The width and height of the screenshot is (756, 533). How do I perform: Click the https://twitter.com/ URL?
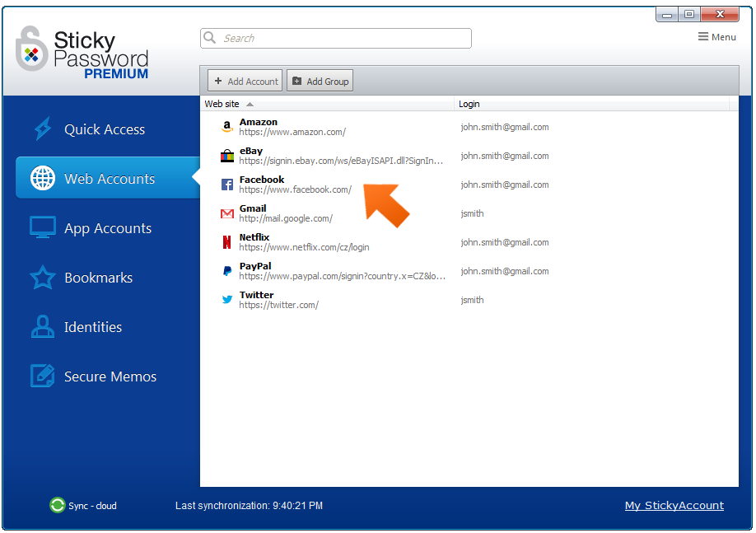(278, 305)
